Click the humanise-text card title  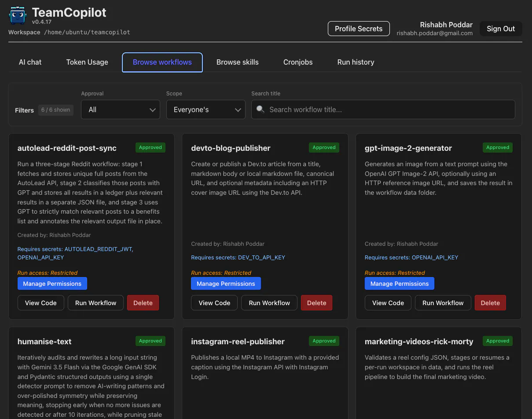[x=44, y=342]
